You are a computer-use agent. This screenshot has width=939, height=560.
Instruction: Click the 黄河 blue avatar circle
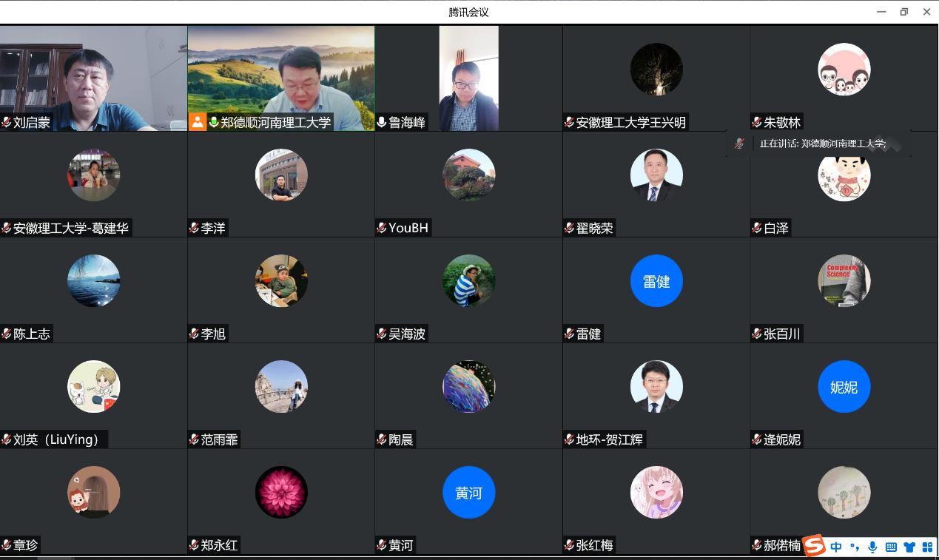(x=468, y=493)
